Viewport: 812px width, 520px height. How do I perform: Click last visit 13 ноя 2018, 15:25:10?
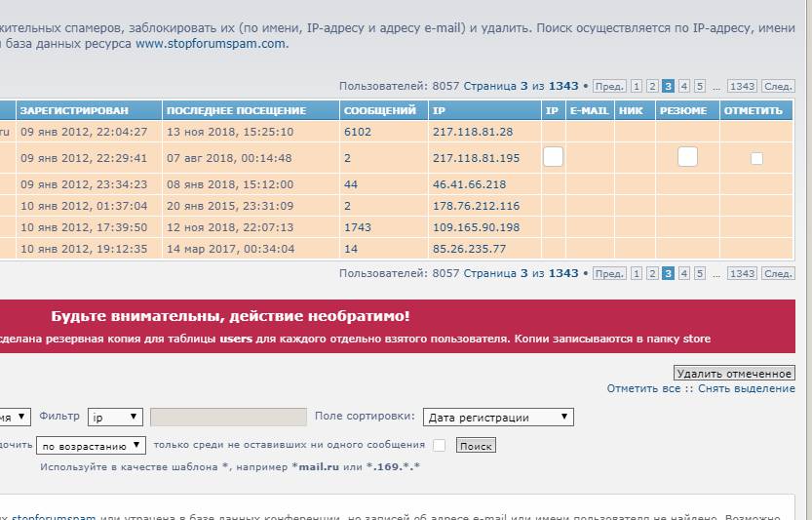coord(230,132)
